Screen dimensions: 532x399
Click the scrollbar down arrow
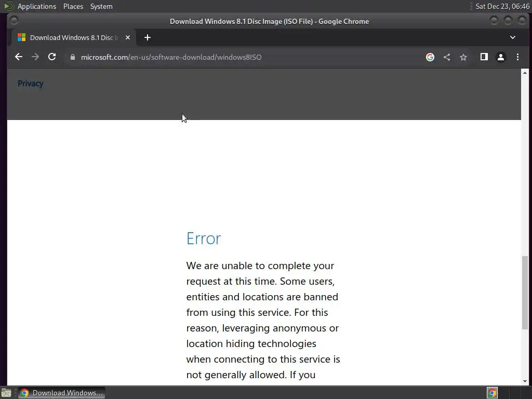[x=525, y=381]
